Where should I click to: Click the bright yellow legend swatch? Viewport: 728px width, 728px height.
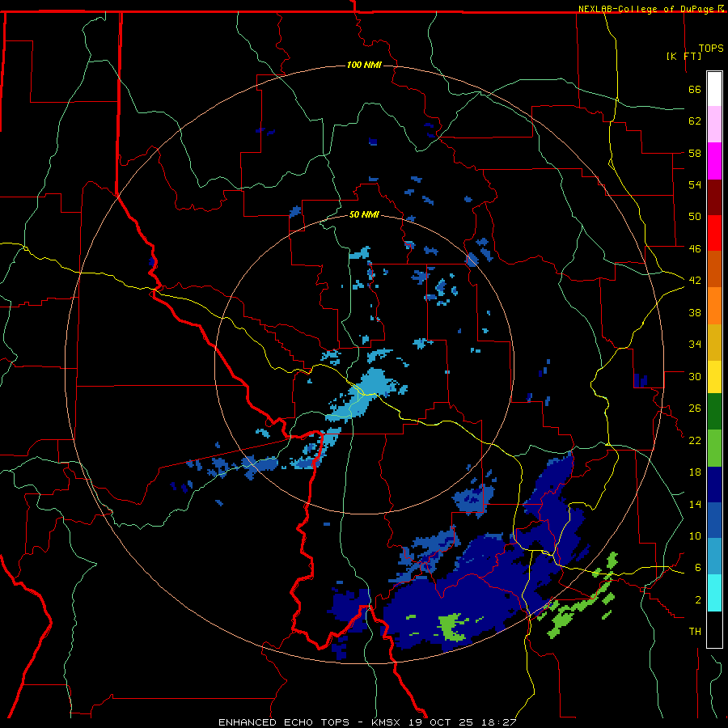coord(714,377)
